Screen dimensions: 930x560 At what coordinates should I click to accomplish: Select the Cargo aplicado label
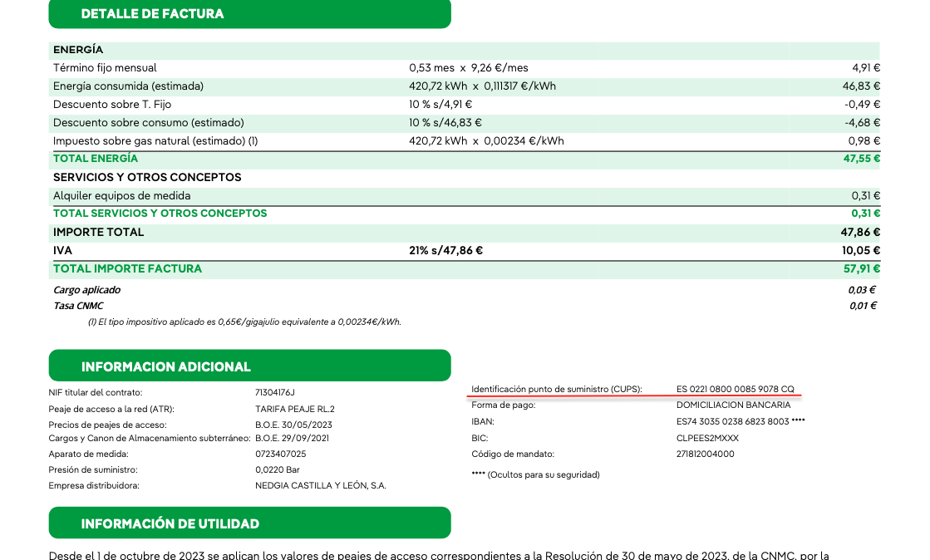(86, 290)
